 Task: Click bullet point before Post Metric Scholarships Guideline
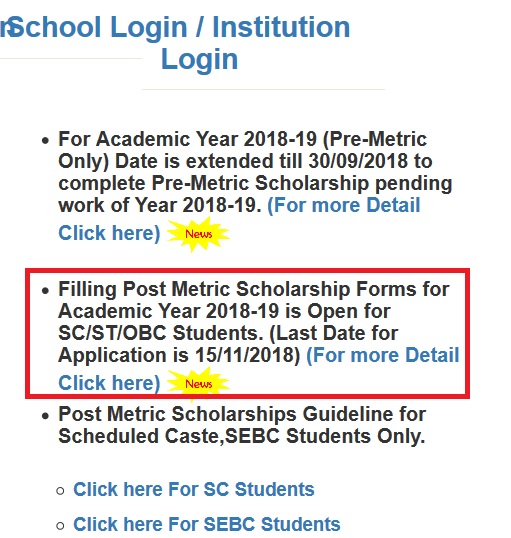[45, 416]
